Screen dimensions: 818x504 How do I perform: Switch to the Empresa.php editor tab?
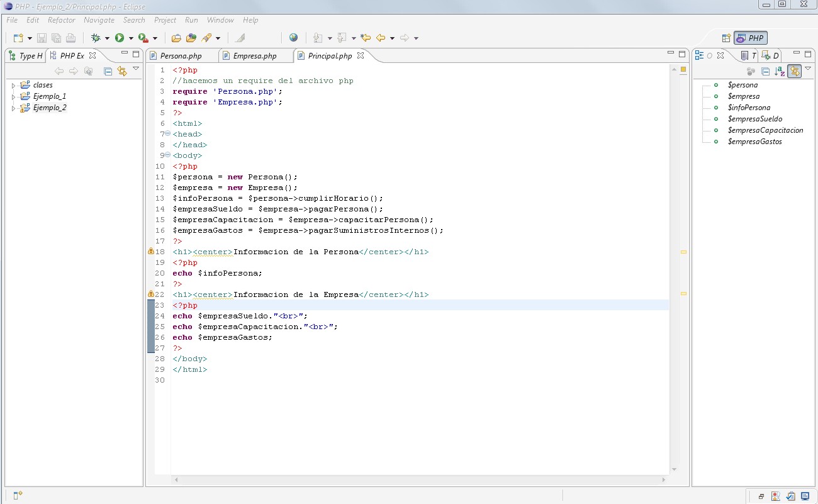[x=254, y=55]
